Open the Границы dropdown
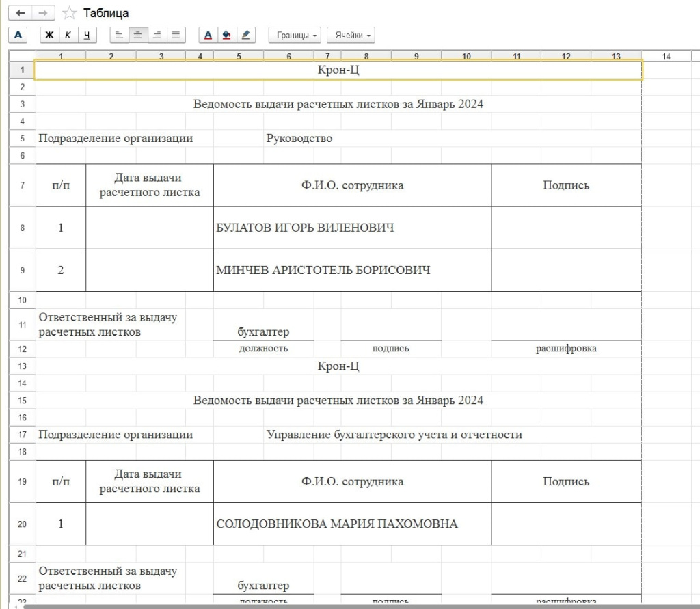Viewport: 700px width, 609px height. [x=295, y=35]
